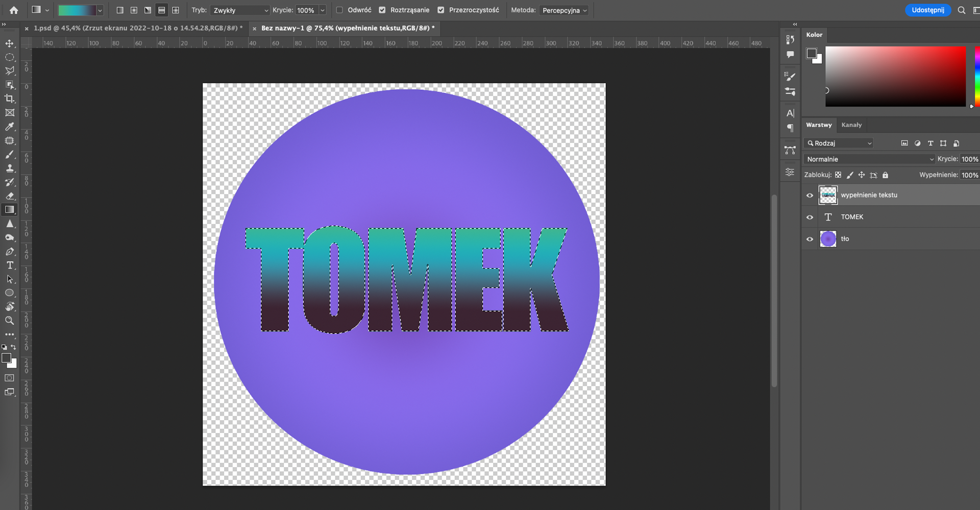Open Paragraph panel icon
980x510 pixels.
click(790, 128)
